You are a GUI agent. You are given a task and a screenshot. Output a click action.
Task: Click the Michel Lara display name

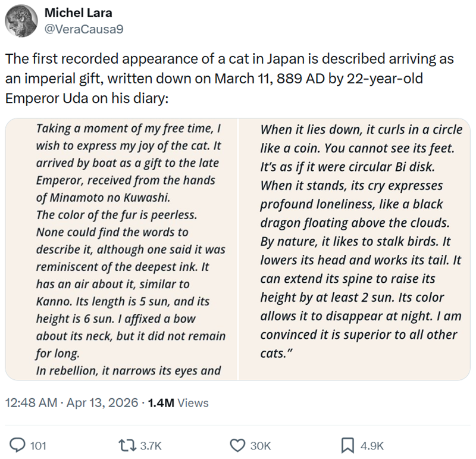78,12
